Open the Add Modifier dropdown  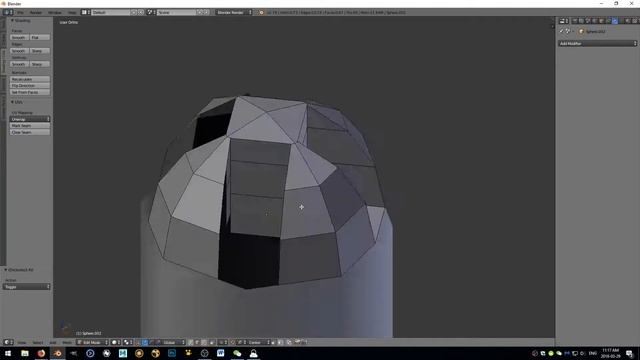(x=598, y=43)
